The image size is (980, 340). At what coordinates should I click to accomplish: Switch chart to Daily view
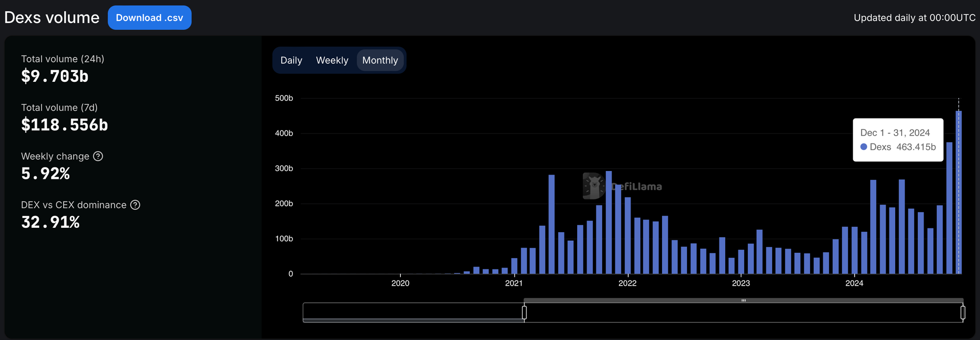click(x=291, y=60)
